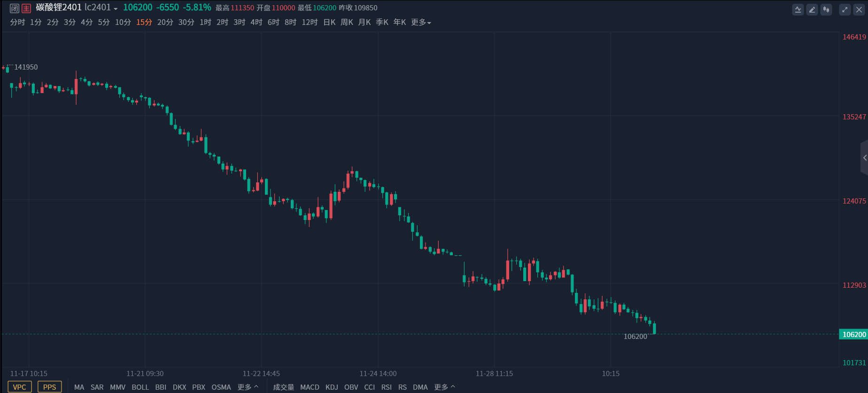Select the 4时 timeframe
The width and height of the screenshot is (868, 393).
[256, 22]
